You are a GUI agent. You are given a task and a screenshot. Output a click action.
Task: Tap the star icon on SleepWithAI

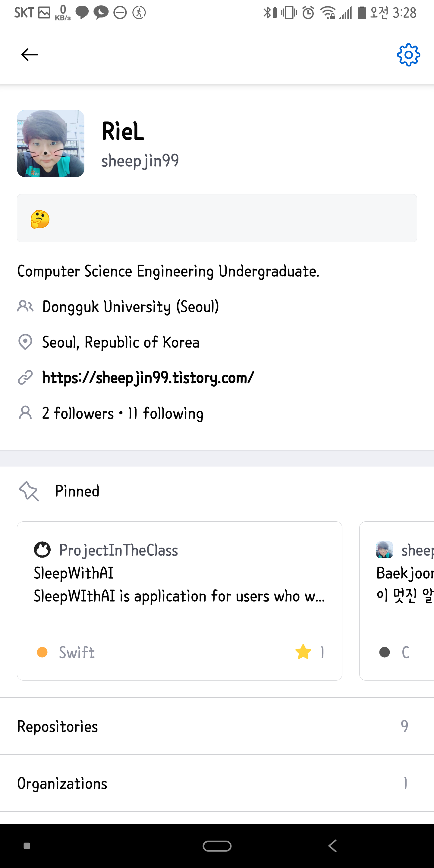pyautogui.click(x=303, y=652)
